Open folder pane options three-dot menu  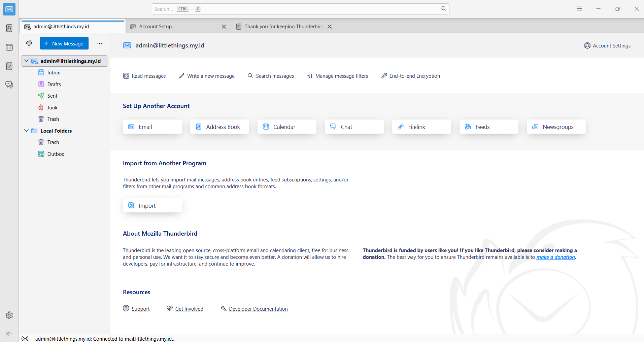[100, 43]
